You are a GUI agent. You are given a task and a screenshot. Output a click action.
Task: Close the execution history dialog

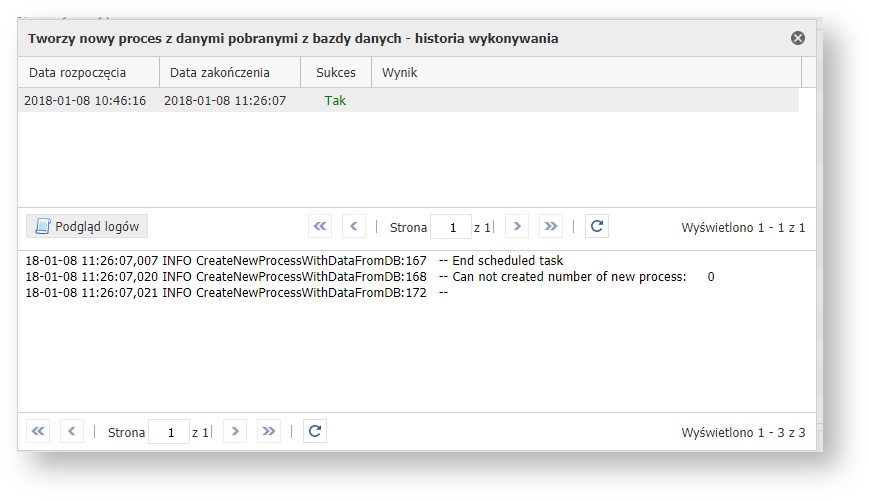(x=797, y=38)
